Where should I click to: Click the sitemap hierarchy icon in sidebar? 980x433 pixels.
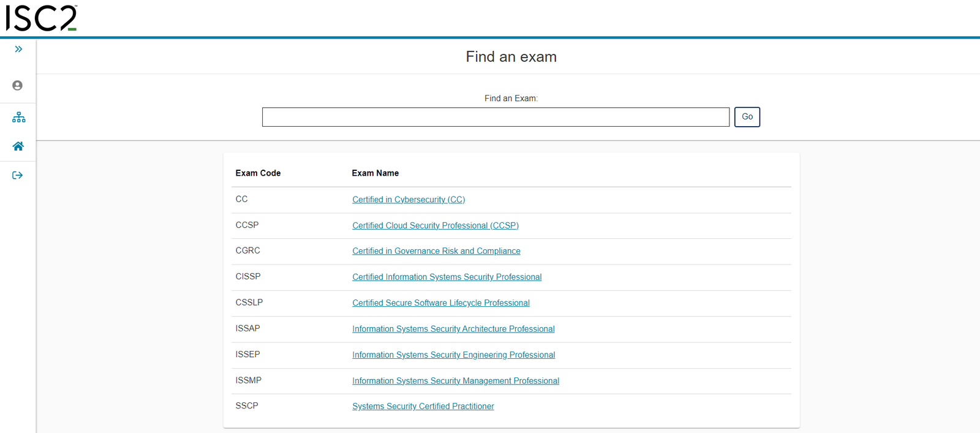(18, 117)
